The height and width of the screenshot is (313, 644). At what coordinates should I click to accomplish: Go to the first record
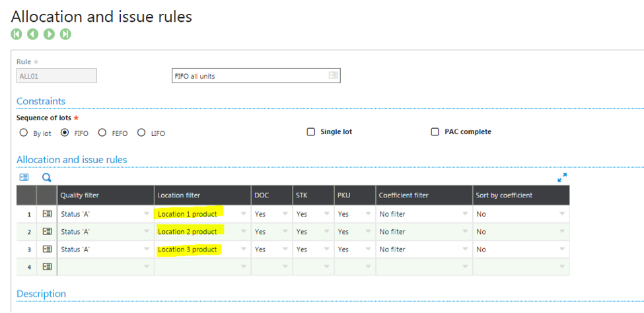click(x=16, y=34)
